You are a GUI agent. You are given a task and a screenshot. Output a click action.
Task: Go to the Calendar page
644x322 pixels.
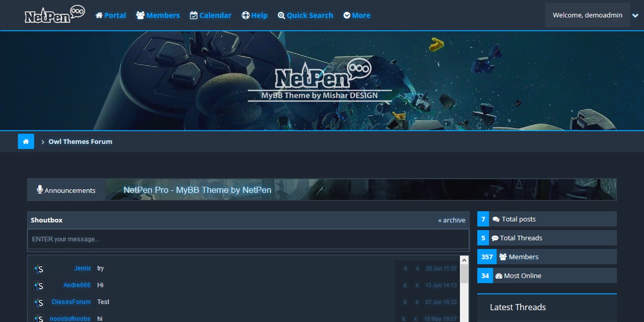(x=211, y=15)
